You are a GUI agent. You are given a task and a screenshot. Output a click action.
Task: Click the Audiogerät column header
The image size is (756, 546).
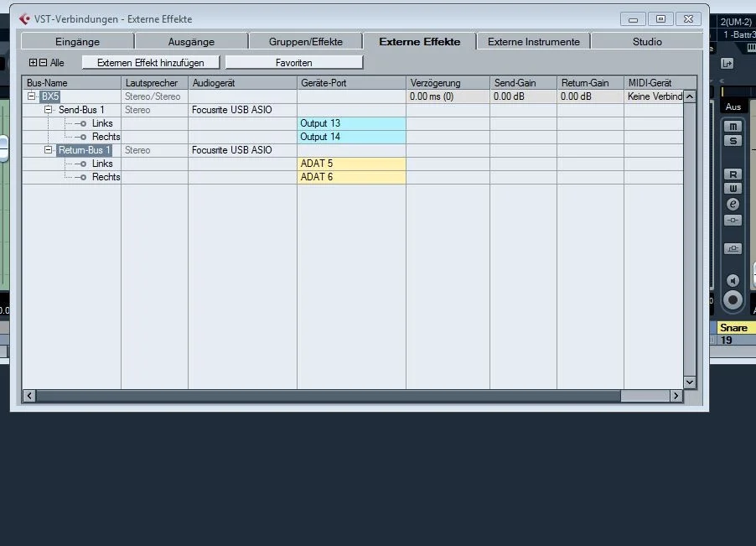242,83
